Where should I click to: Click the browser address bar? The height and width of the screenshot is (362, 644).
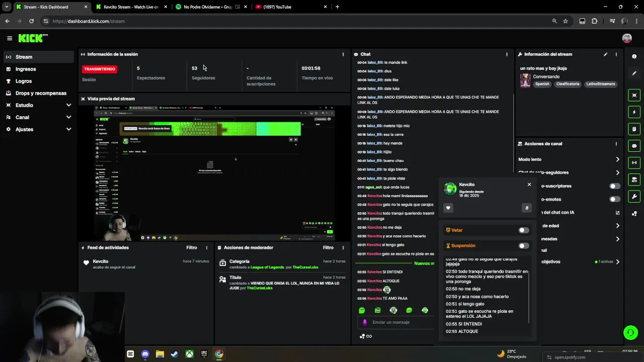point(297,21)
